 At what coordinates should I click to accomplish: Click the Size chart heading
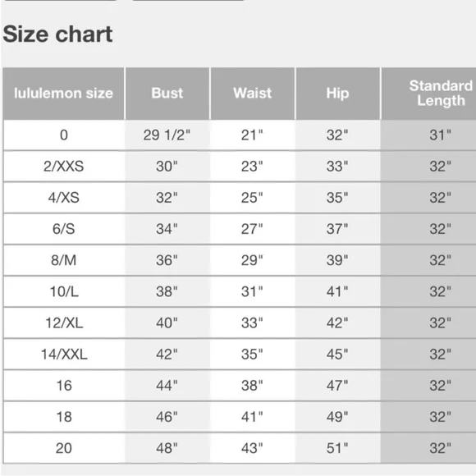click(57, 34)
